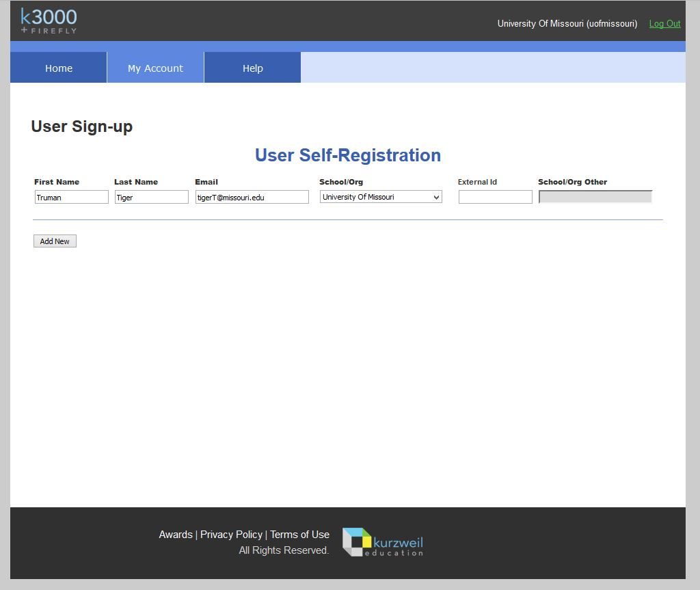Click the empty External Id input
Viewport: 700px width, 590px height.
(x=495, y=197)
